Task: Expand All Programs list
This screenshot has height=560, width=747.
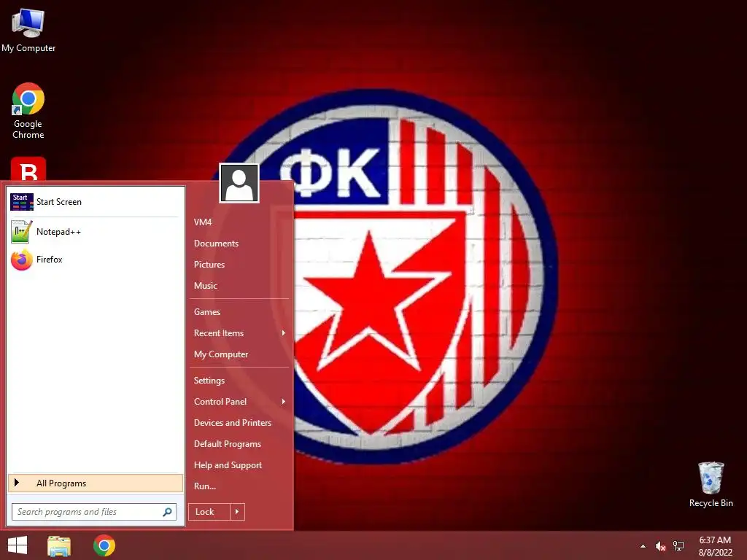Action: [96, 483]
